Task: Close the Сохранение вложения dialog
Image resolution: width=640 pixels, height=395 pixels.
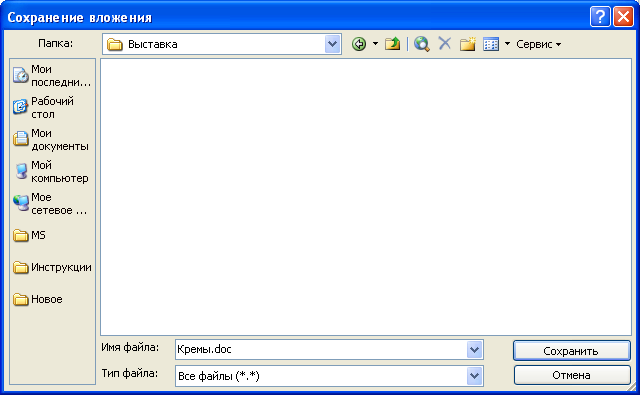Action: pyautogui.click(x=623, y=17)
